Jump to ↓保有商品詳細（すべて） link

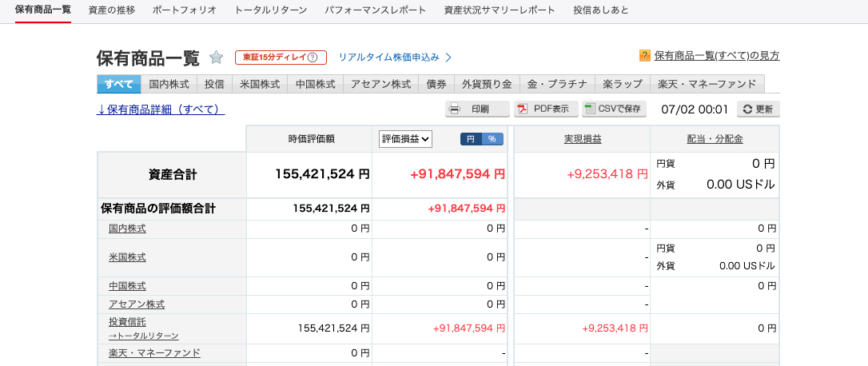[161, 109]
